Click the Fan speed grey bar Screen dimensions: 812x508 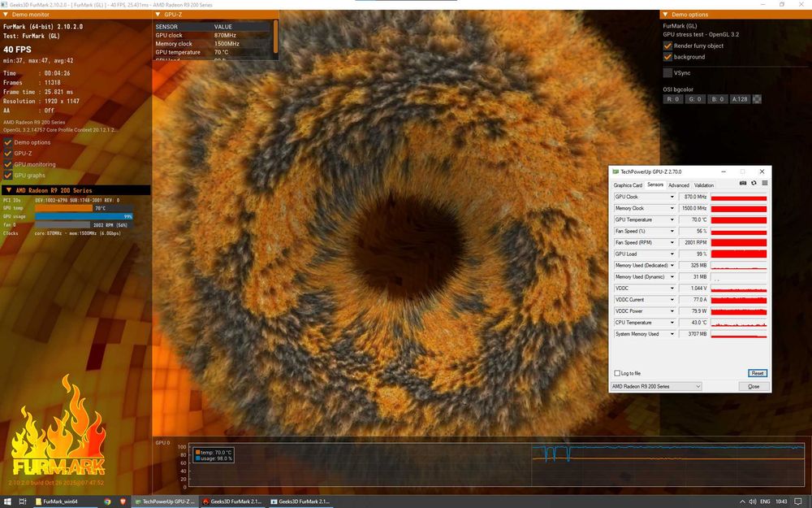pos(63,224)
